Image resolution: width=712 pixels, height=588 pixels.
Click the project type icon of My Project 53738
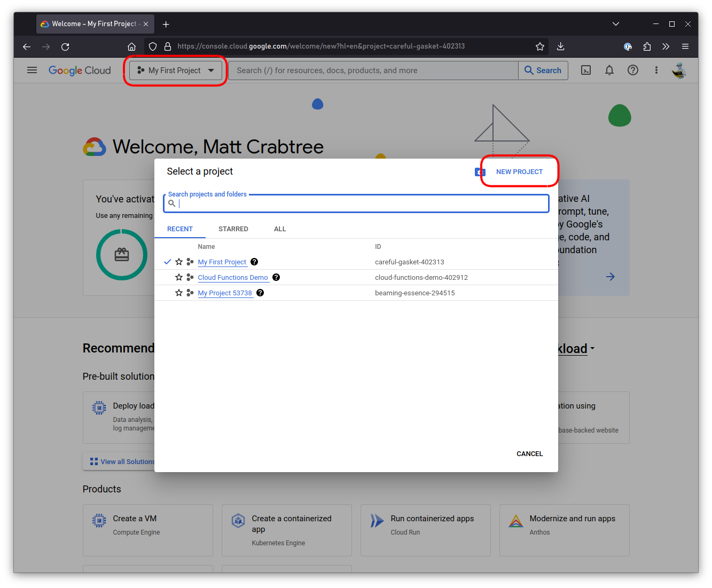tap(190, 293)
